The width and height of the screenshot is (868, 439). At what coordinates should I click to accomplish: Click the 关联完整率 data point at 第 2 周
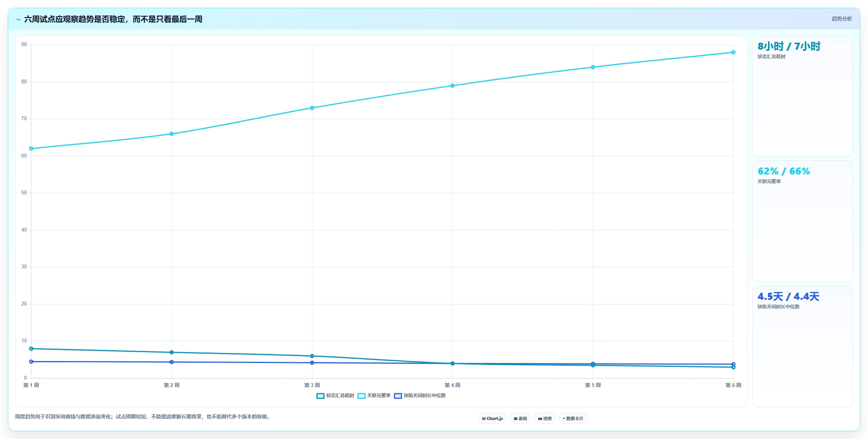point(172,134)
